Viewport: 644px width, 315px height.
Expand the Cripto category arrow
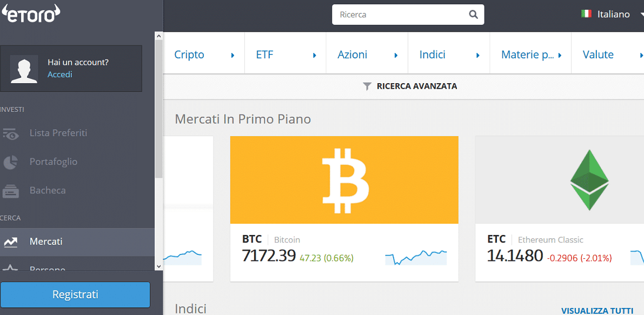click(x=233, y=55)
